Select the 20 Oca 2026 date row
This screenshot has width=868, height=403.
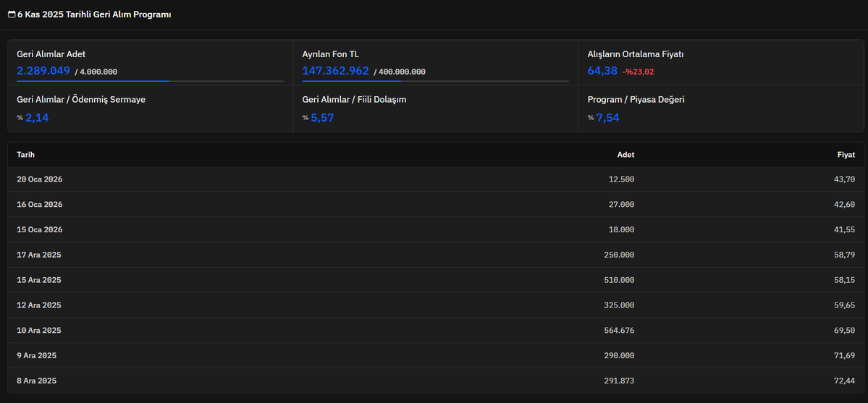(436, 179)
